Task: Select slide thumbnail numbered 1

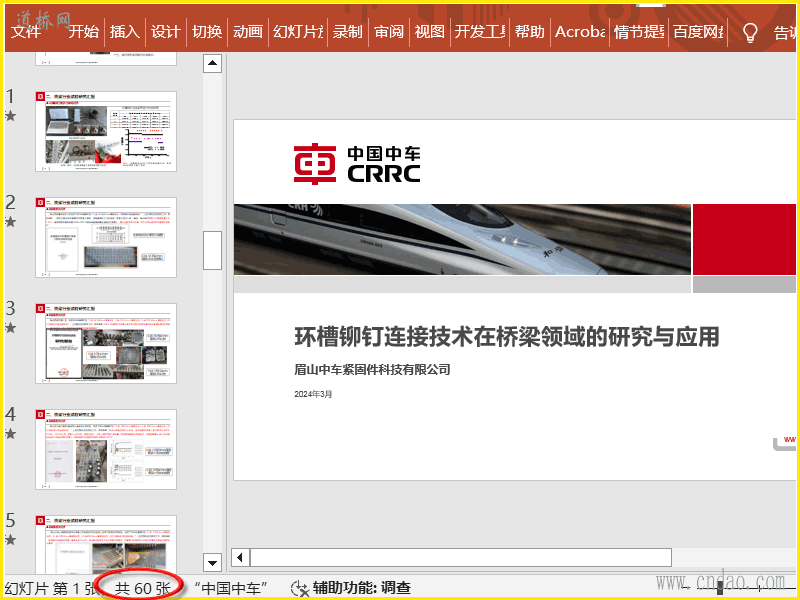Action: tap(106, 132)
